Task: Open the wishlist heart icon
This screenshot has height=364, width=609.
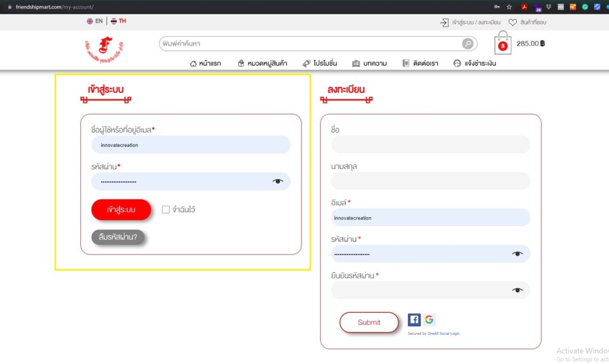Action: click(513, 23)
